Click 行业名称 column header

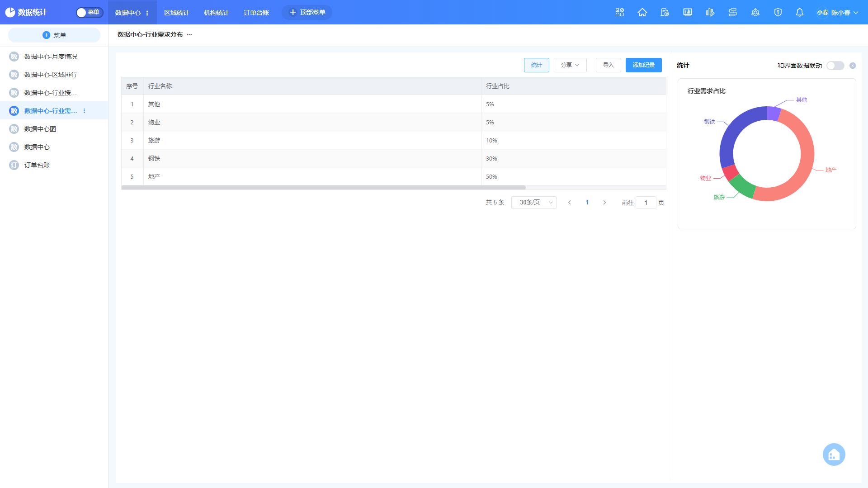[312, 86]
